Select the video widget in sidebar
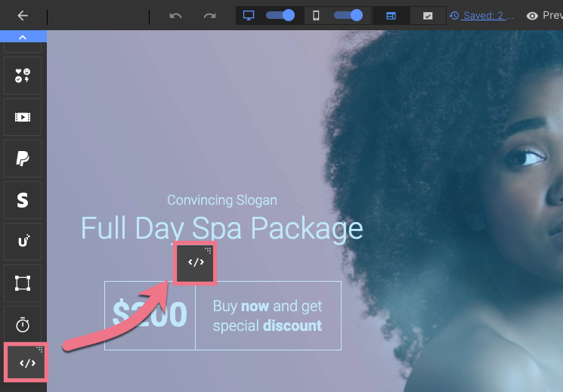Image resolution: width=563 pixels, height=392 pixels. point(23,117)
